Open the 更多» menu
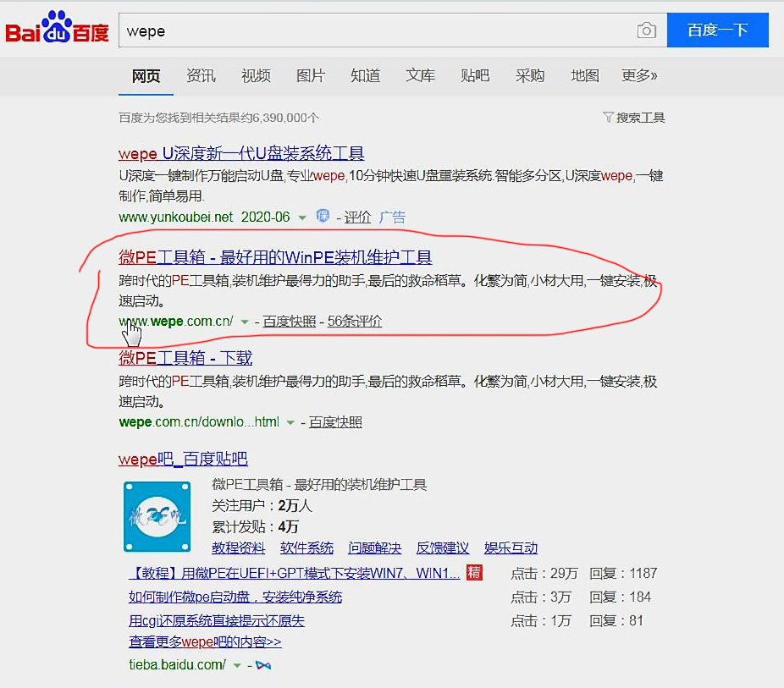784x688 pixels. pos(639,76)
